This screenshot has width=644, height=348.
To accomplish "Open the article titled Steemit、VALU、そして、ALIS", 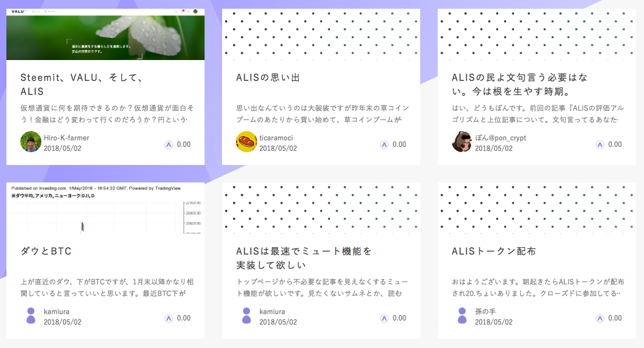I will pos(82,84).
